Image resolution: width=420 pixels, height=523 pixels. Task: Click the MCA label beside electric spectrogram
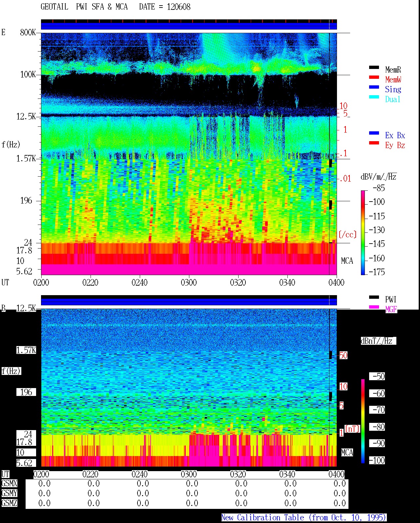tap(347, 261)
